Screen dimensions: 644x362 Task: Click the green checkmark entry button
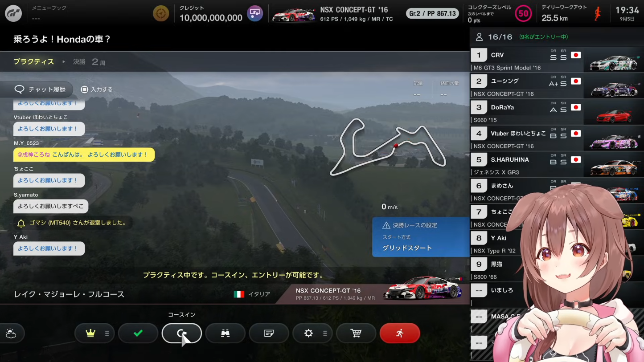click(x=138, y=333)
